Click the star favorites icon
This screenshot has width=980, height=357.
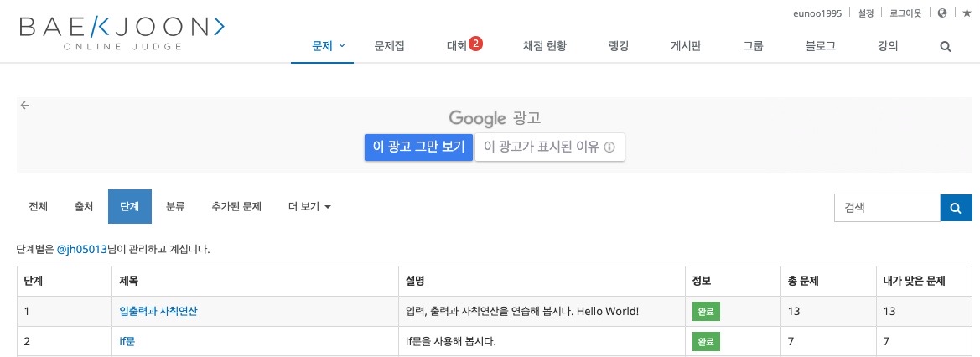coord(967,13)
